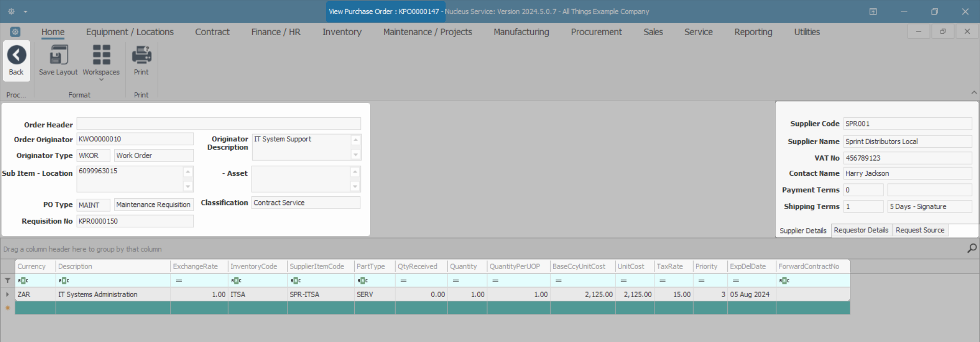This screenshot has height=342, width=980.
Task: Open the Quantity equals filter operator
Action: click(x=456, y=280)
